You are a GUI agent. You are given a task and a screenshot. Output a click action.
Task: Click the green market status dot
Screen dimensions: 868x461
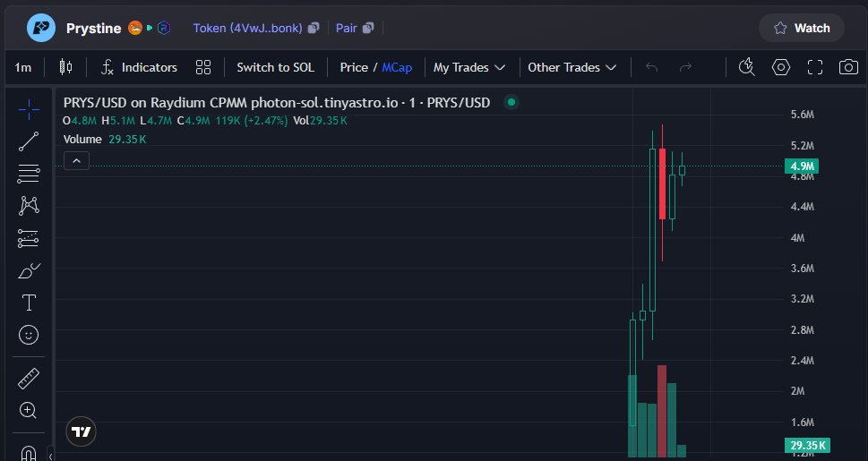point(511,102)
